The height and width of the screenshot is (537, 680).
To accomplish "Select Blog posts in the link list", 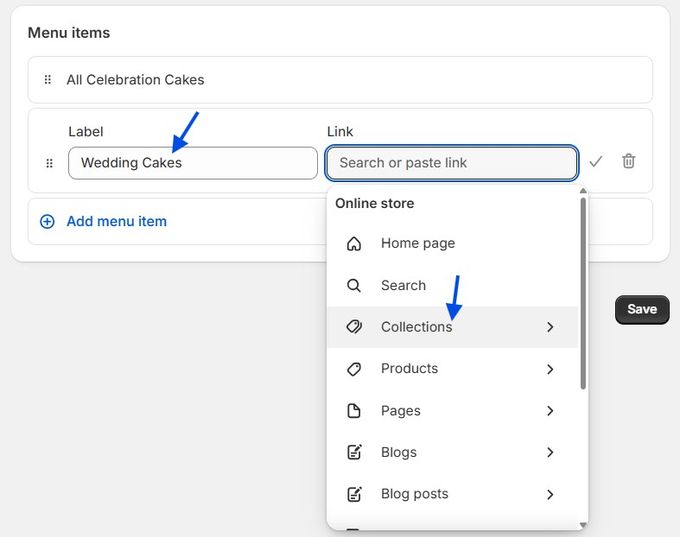I will coord(453,494).
